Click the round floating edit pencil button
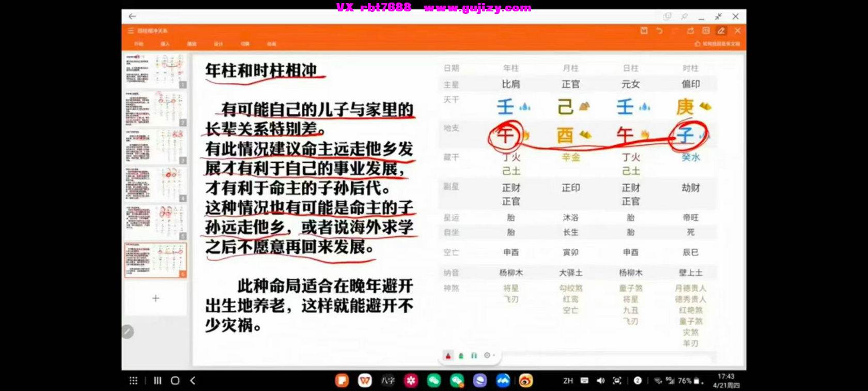This screenshot has width=868, height=391. click(x=128, y=332)
